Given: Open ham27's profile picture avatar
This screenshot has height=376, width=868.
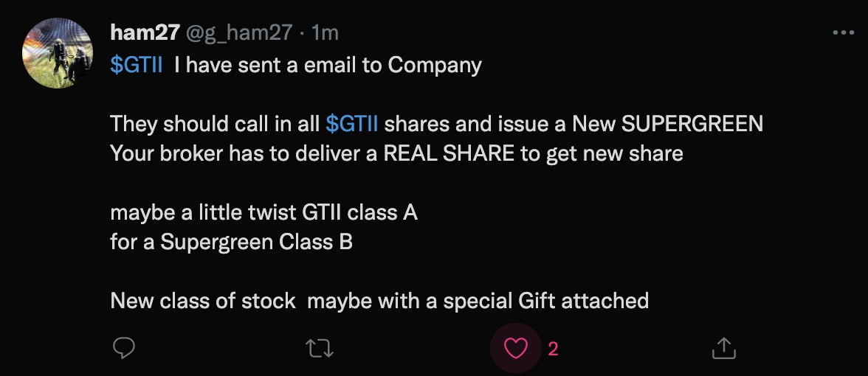Looking at the screenshot, I should click(58, 53).
